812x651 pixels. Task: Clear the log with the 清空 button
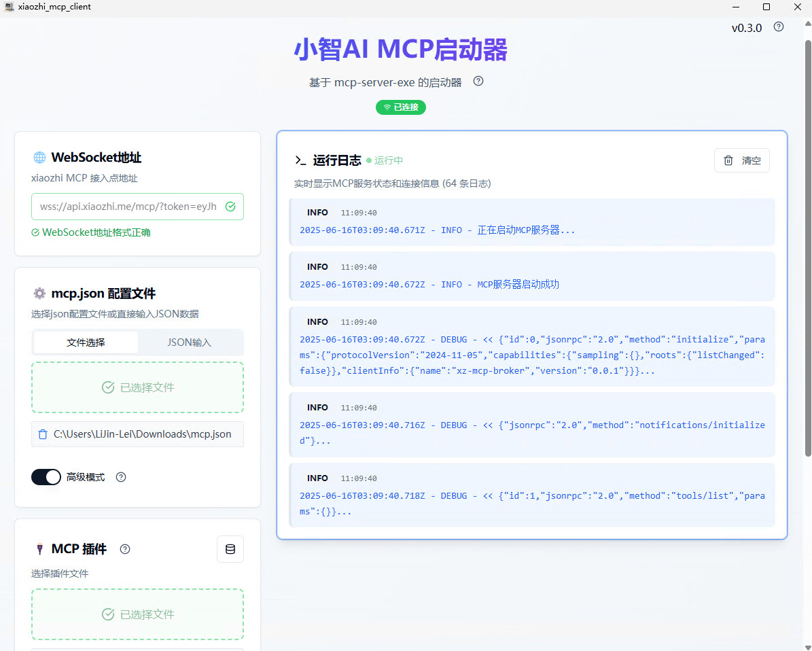tap(742, 160)
